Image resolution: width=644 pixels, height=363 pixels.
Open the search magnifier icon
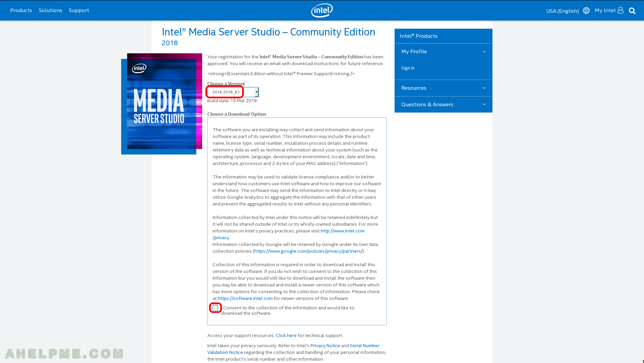click(632, 11)
